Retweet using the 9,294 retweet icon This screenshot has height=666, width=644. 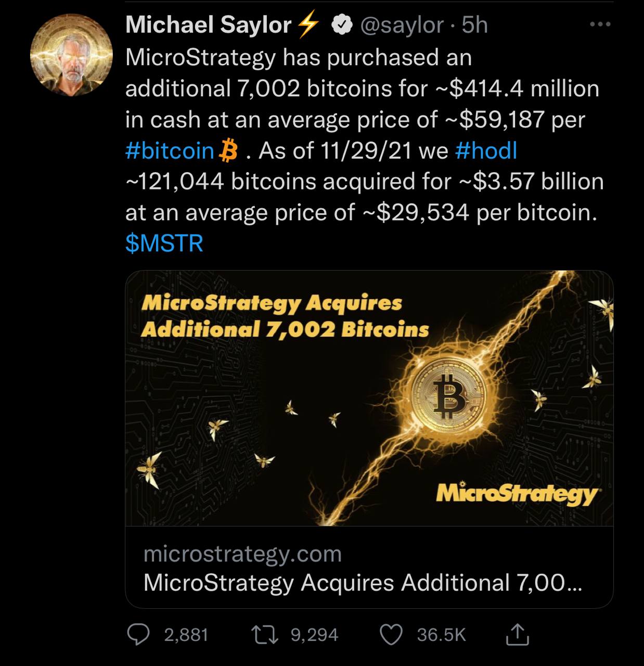(x=264, y=634)
